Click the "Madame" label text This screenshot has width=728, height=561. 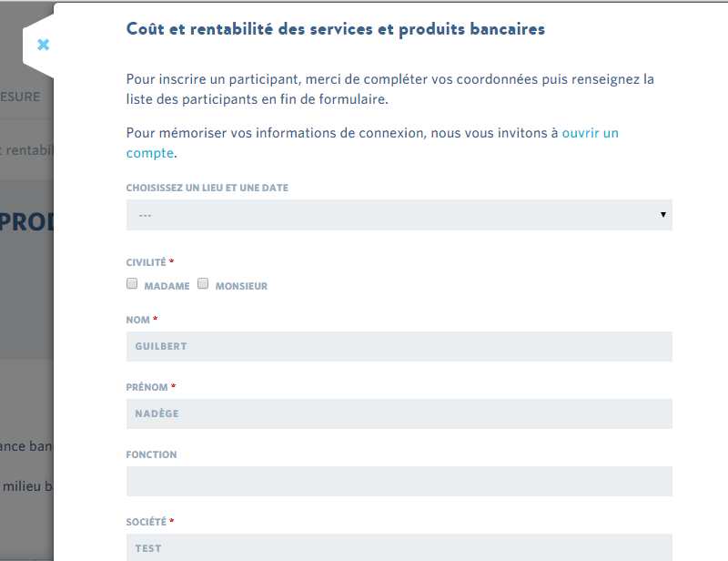[167, 286]
